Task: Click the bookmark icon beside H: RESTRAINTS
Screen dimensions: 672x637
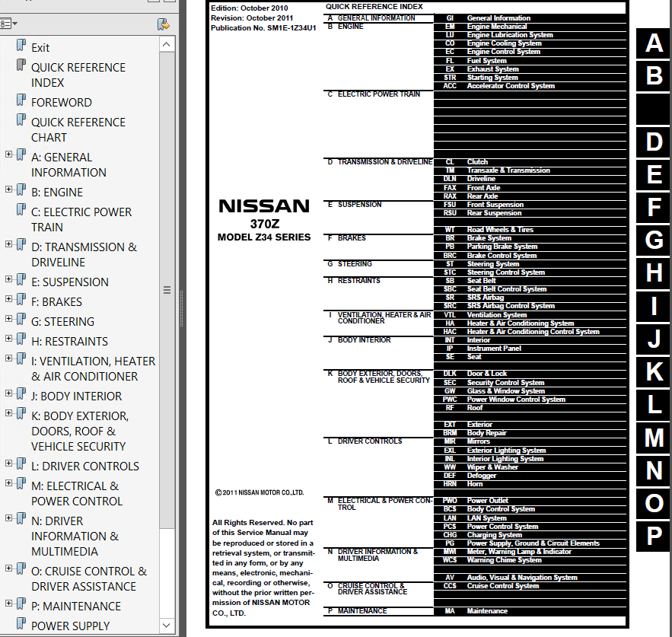Action: point(21,339)
